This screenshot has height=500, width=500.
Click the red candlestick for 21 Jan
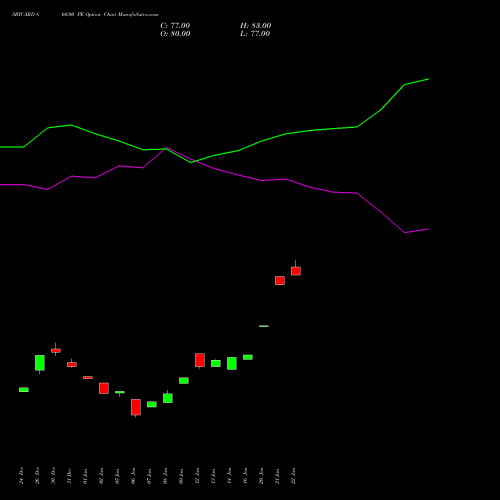click(x=280, y=280)
